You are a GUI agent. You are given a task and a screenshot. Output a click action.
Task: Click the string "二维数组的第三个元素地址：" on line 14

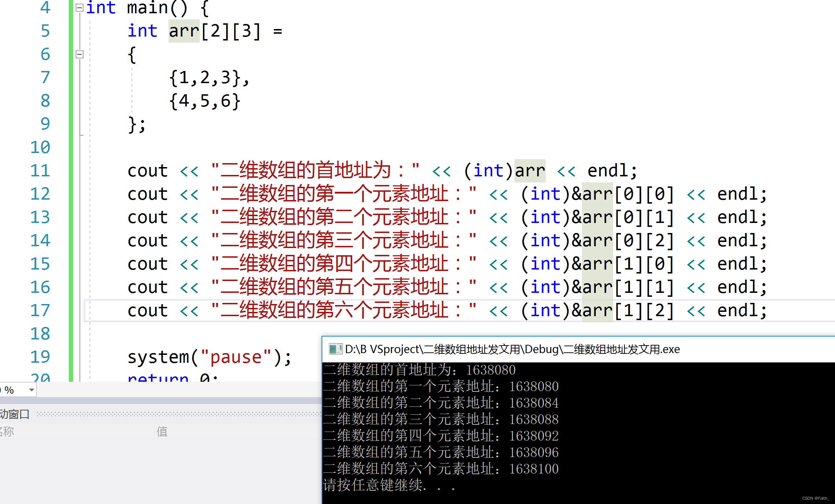coord(344,241)
